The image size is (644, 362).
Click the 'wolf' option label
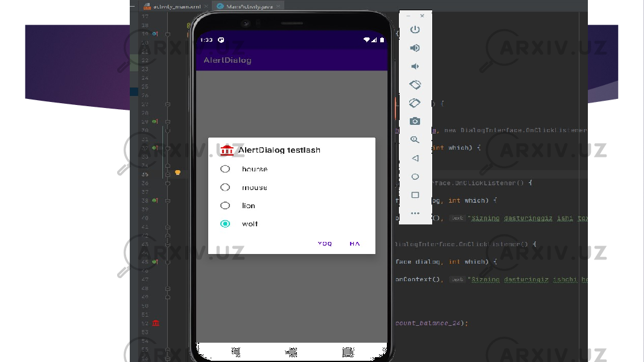pos(250,224)
